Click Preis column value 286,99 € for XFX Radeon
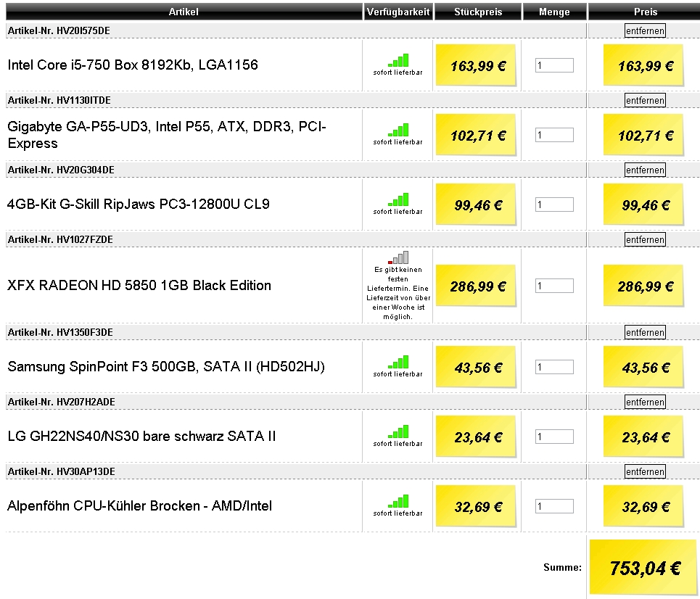 click(x=643, y=286)
